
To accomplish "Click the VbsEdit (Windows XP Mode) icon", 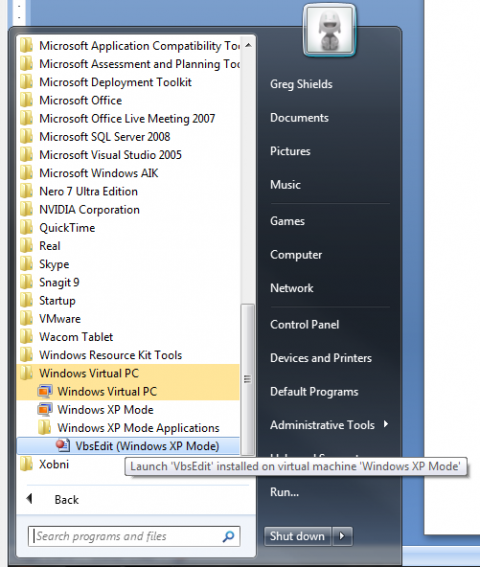I will coord(63,446).
